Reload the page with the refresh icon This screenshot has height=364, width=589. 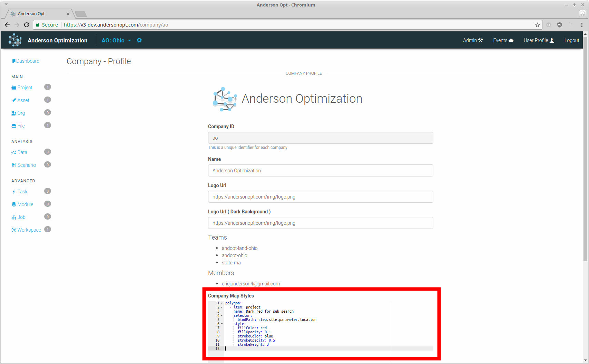point(27,25)
